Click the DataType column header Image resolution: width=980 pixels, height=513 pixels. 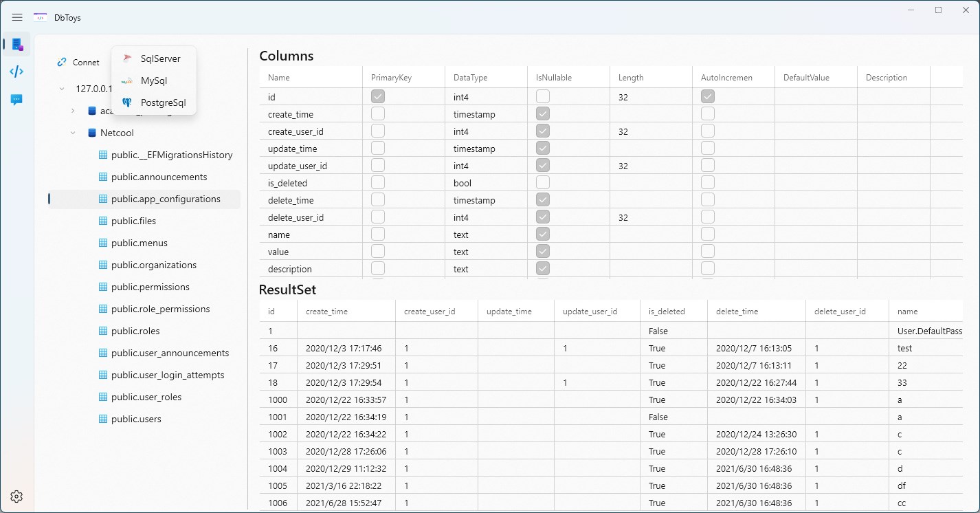[471, 78]
